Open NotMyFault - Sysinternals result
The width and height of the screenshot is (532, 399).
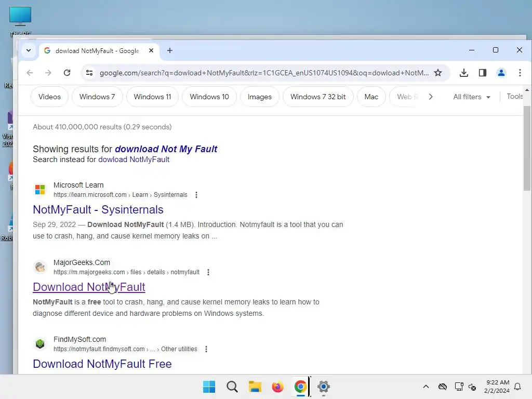tap(98, 210)
